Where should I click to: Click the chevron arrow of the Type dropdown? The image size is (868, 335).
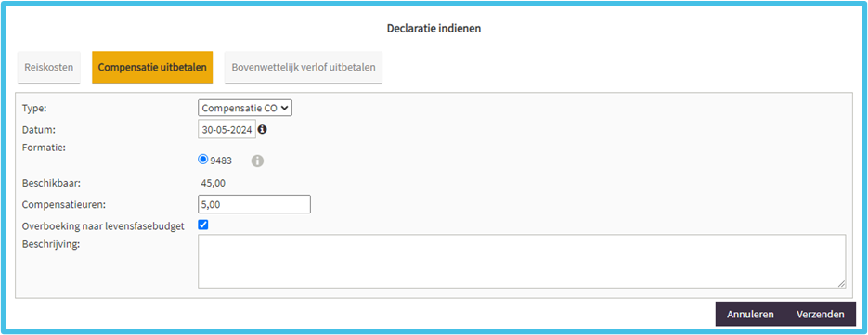(284, 108)
